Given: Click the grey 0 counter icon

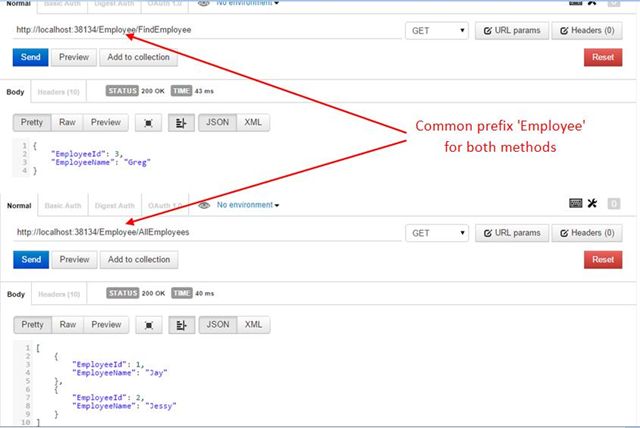Looking at the screenshot, I should (x=614, y=203).
